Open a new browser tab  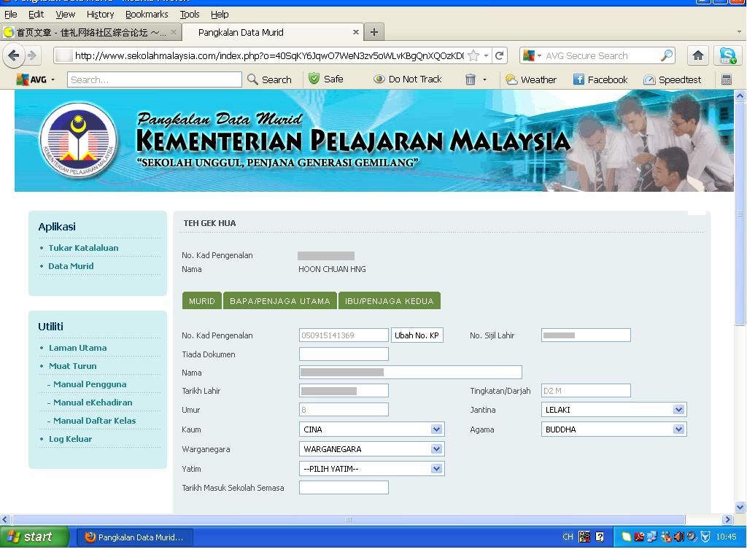coord(373,32)
